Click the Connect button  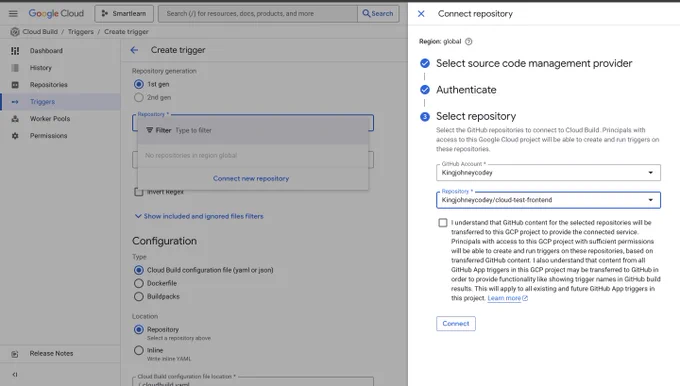pos(456,324)
